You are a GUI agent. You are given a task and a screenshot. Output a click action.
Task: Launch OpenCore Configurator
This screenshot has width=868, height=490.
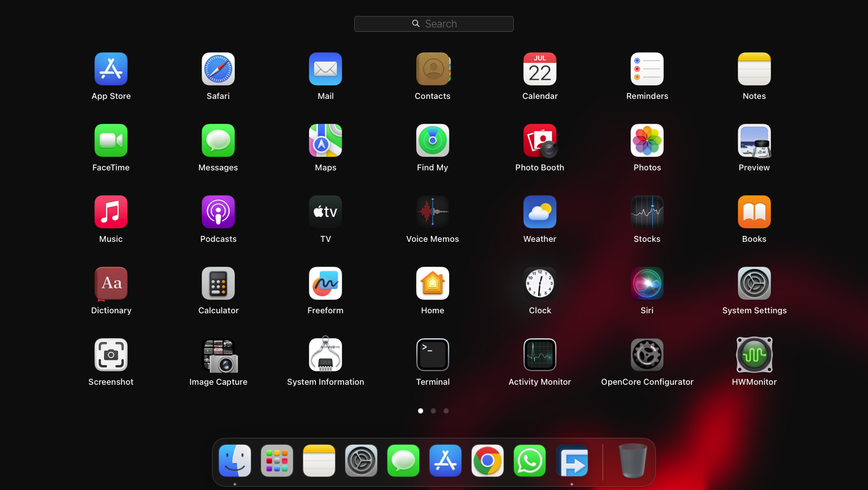(647, 355)
